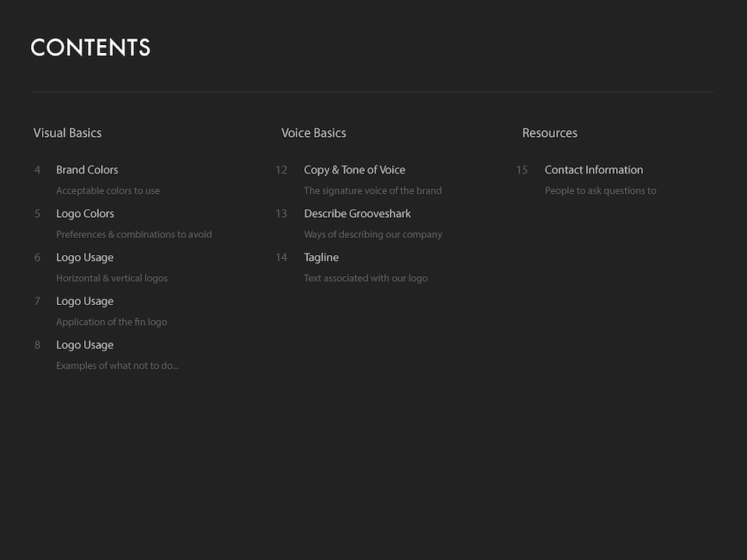This screenshot has width=747, height=560.
Task: Click the Resources section heading
Action: pyautogui.click(x=549, y=133)
